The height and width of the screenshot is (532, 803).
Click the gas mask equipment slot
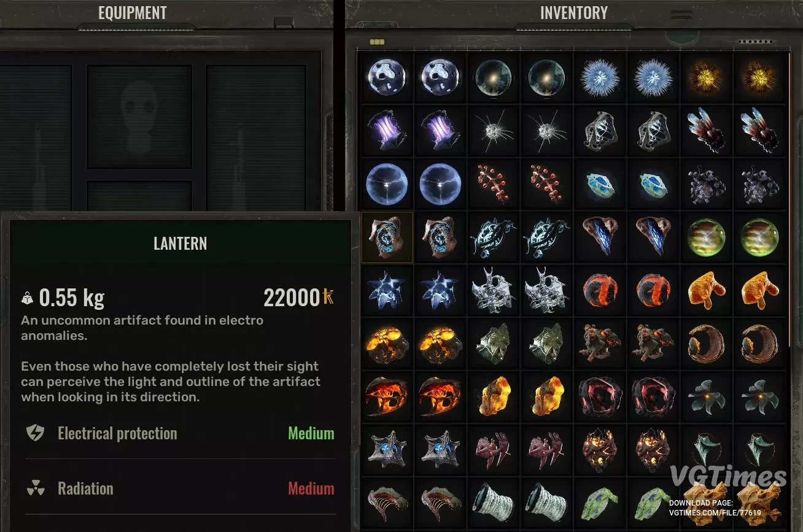139,117
